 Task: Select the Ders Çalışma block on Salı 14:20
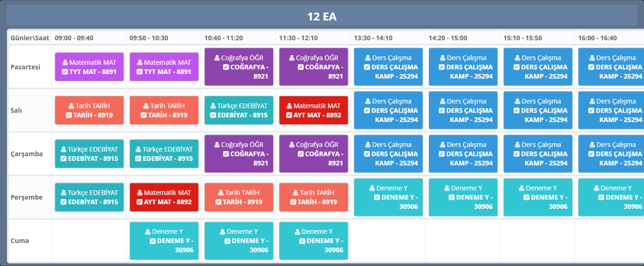pyautogui.click(x=463, y=110)
